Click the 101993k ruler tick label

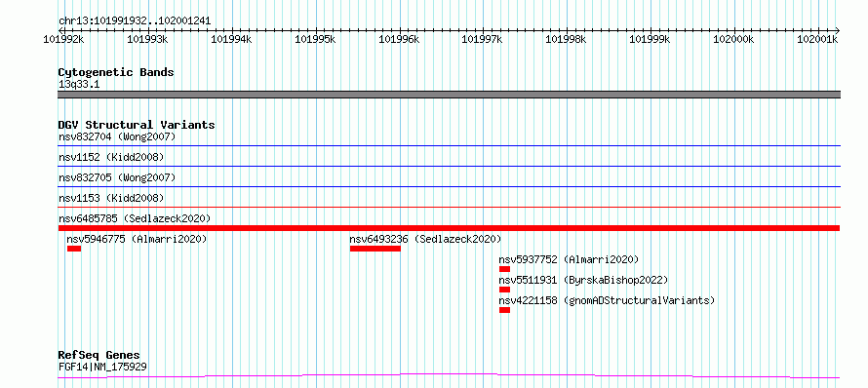click(x=148, y=39)
